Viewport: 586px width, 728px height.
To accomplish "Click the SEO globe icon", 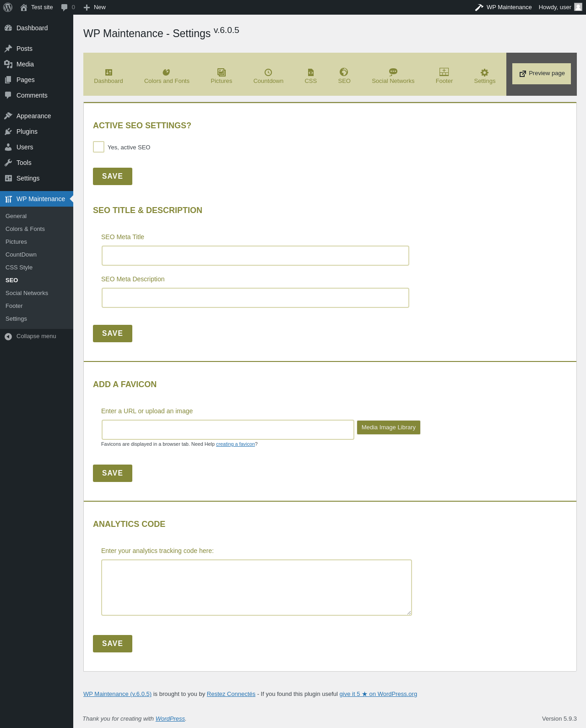I will click(x=344, y=72).
